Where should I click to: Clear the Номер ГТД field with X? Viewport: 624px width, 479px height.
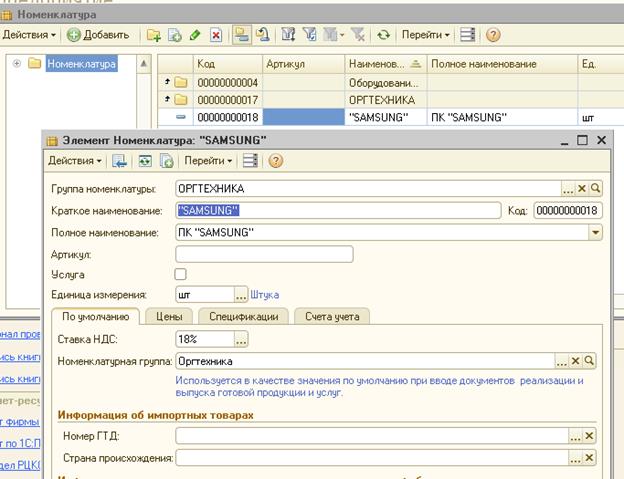(x=590, y=436)
